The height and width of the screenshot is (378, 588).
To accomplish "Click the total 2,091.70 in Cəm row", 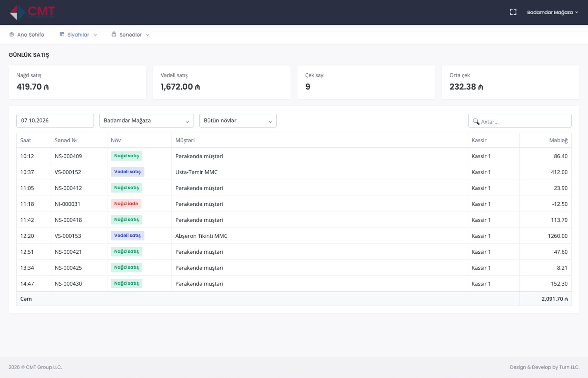I will (555, 299).
